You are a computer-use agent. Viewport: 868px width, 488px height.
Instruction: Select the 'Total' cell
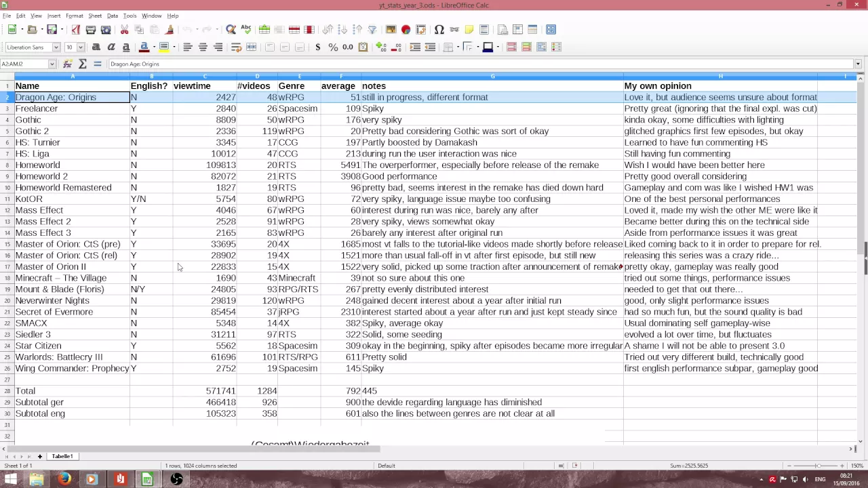(72, 391)
